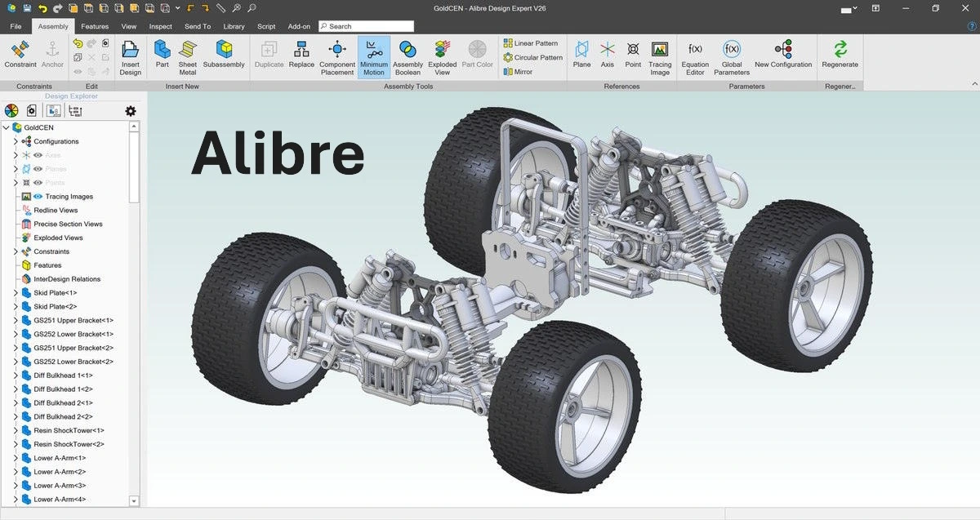Click the color wheel icon in Design Explorer
The height and width of the screenshot is (520, 980).
pyautogui.click(x=11, y=111)
